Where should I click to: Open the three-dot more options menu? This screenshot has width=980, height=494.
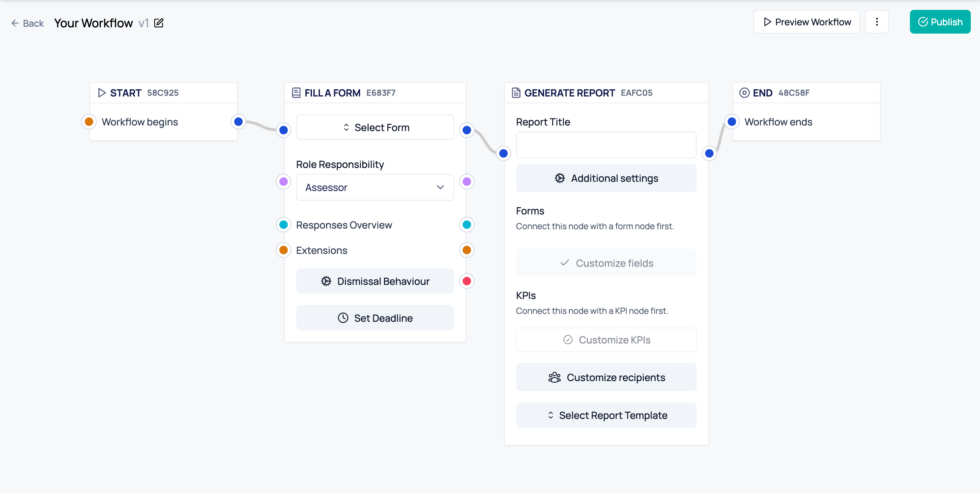pyautogui.click(x=877, y=22)
